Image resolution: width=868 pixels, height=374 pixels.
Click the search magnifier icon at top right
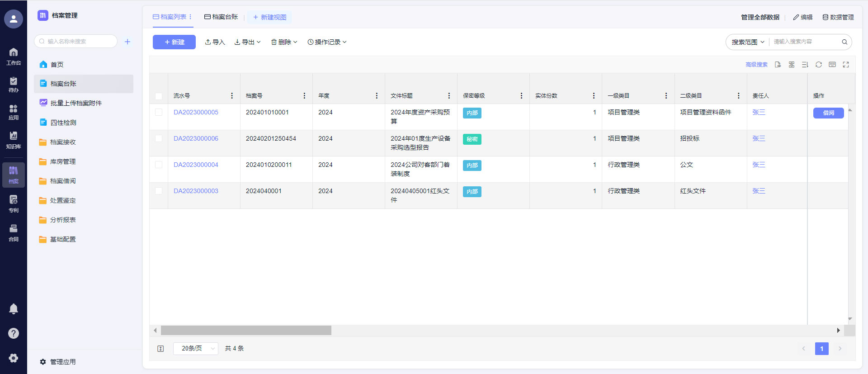coord(844,42)
